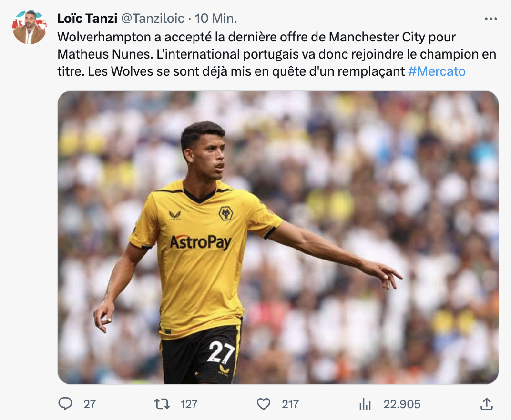This screenshot has height=420, width=511.
Task: Click the reply speech bubble icon
Action: pos(65,404)
